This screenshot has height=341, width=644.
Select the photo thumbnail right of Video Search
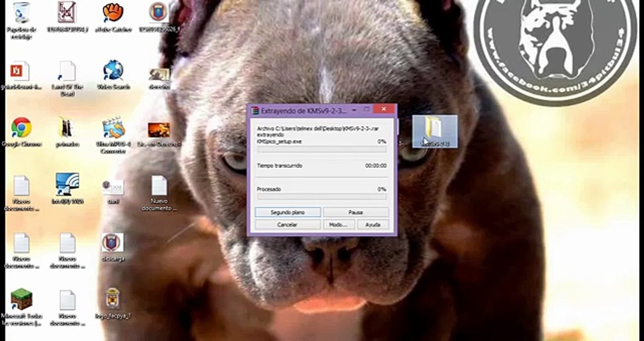(x=159, y=74)
